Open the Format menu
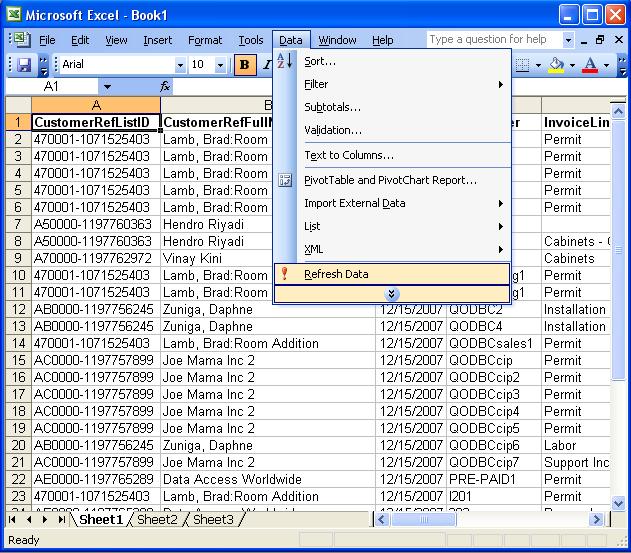 pyautogui.click(x=205, y=40)
